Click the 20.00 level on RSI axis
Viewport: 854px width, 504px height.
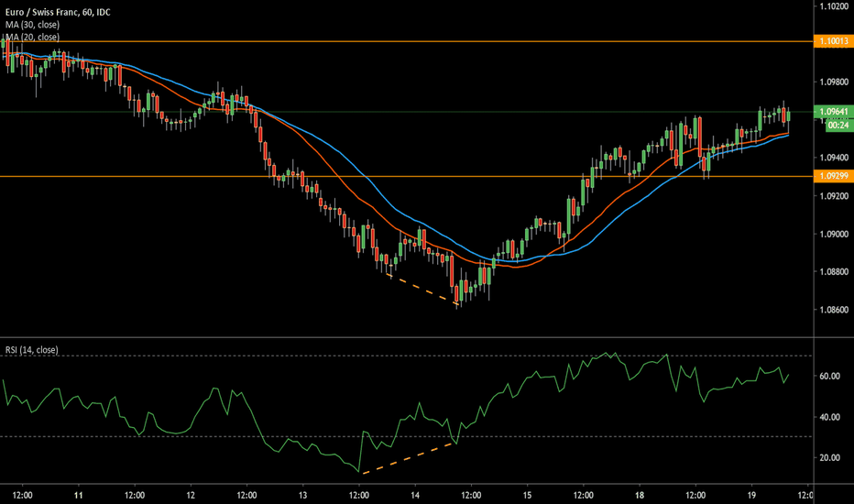pyautogui.click(x=830, y=457)
